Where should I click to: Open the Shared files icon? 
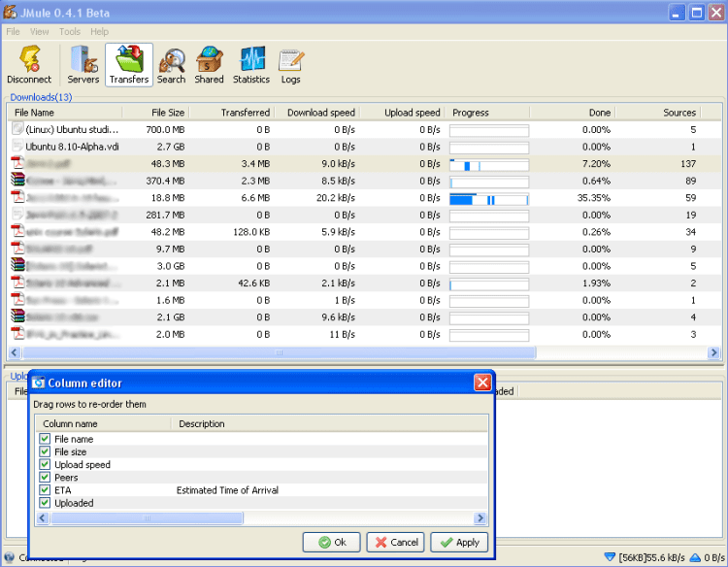pyautogui.click(x=209, y=65)
